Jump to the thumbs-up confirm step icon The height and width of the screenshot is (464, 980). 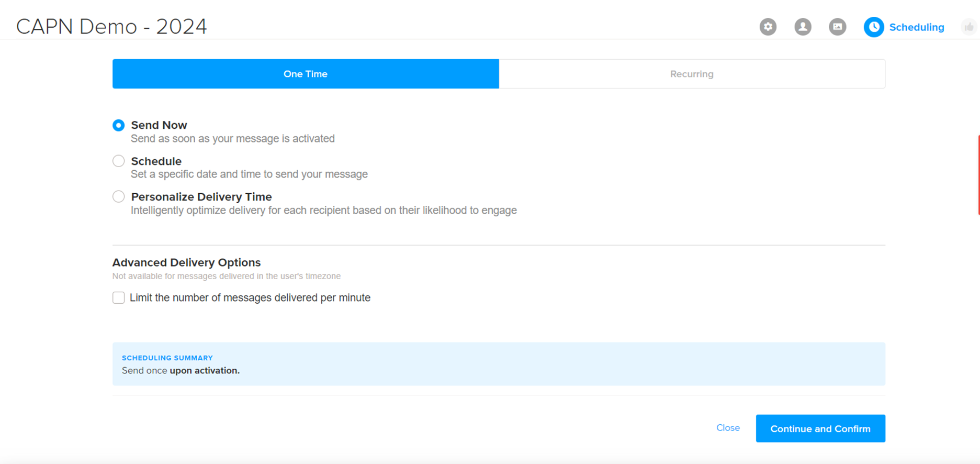(x=970, y=27)
